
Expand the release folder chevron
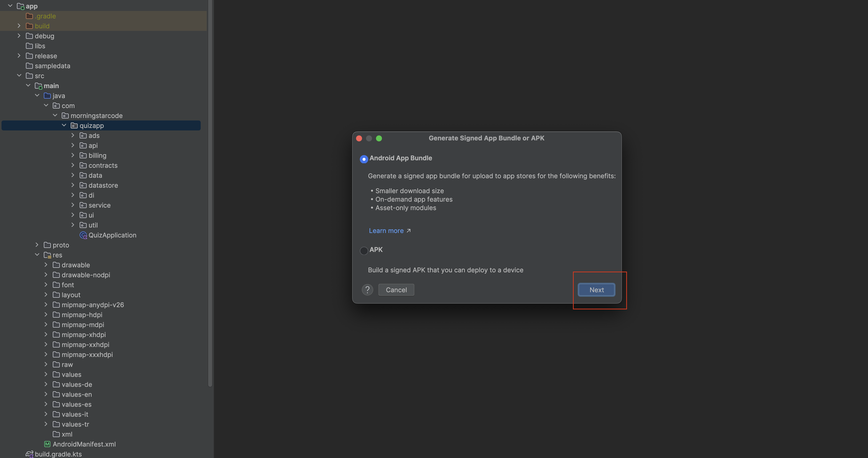[19, 56]
